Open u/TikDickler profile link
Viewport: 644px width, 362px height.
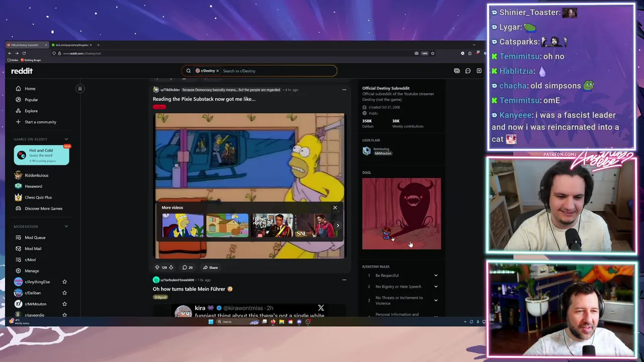(170, 89)
